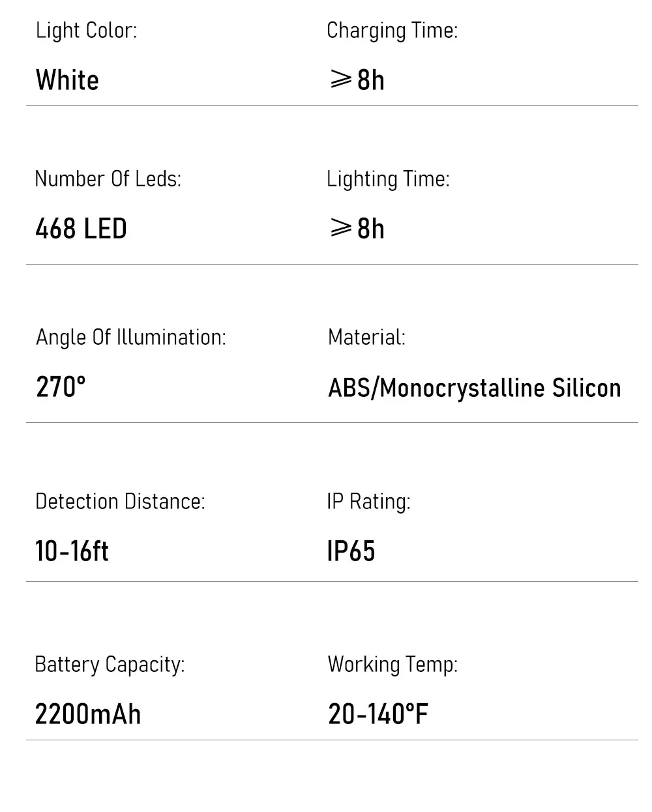The image size is (652, 812).
Task: Click the 'Angle Of Illumination:' label
Action: click(130, 338)
